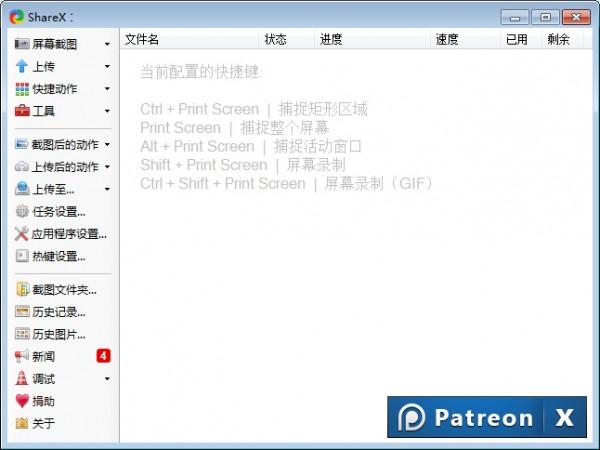Expand the 调试 dropdown arrow
The height and width of the screenshot is (450, 600).
[x=107, y=378]
